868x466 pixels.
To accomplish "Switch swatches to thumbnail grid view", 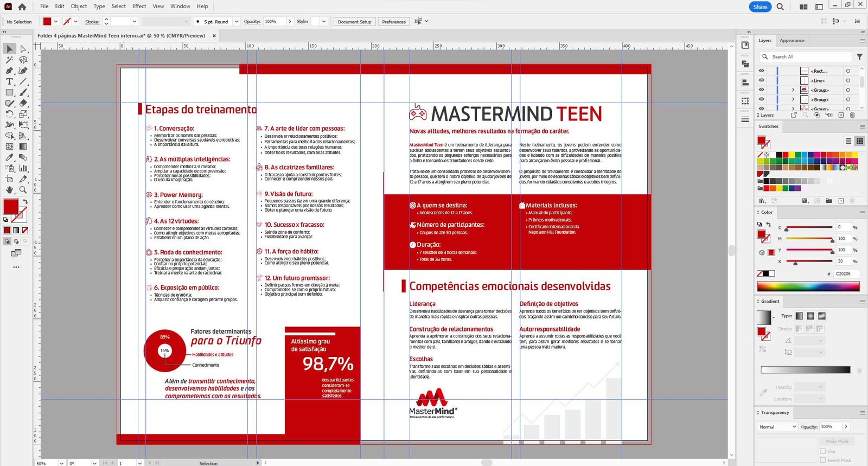I will [x=860, y=141].
